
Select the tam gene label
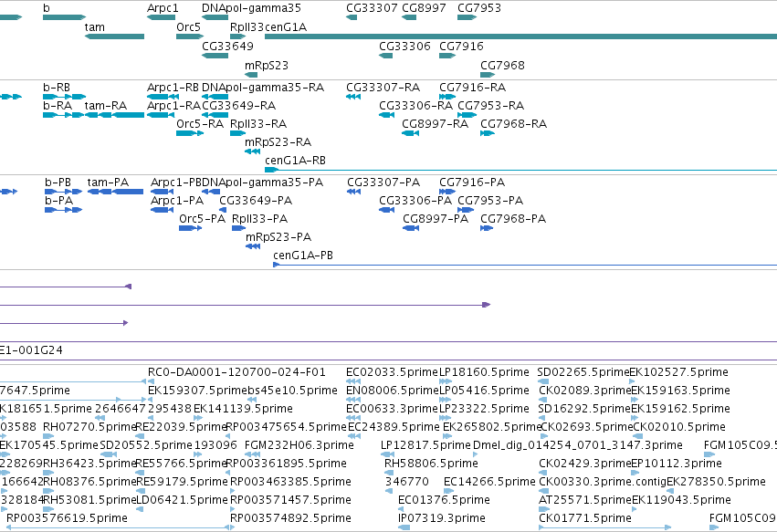(x=95, y=27)
